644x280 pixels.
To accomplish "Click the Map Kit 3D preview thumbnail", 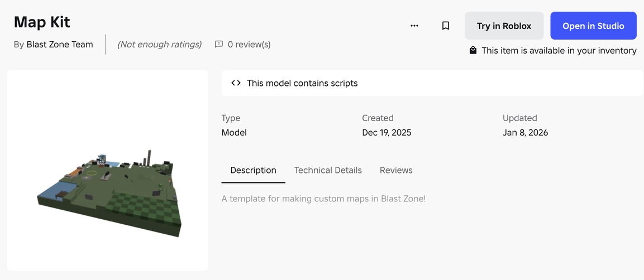I will (x=108, y=171).
